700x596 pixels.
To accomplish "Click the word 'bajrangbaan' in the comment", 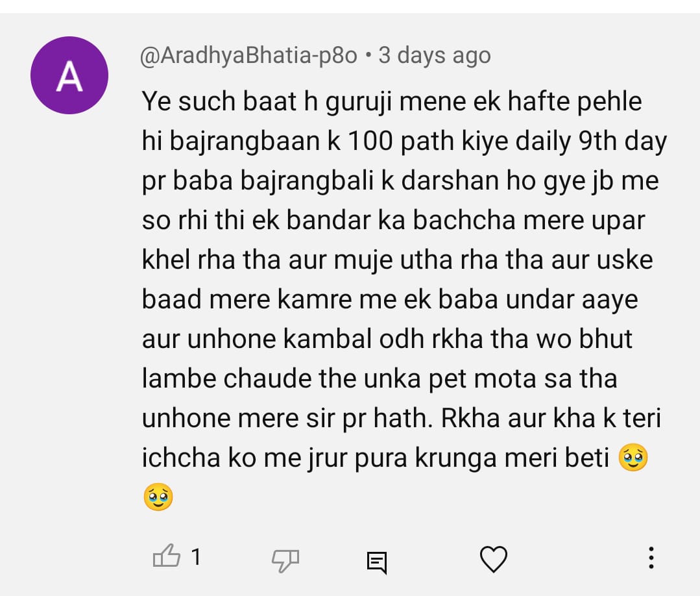I will pyautogui.click(x=245, y=142).
